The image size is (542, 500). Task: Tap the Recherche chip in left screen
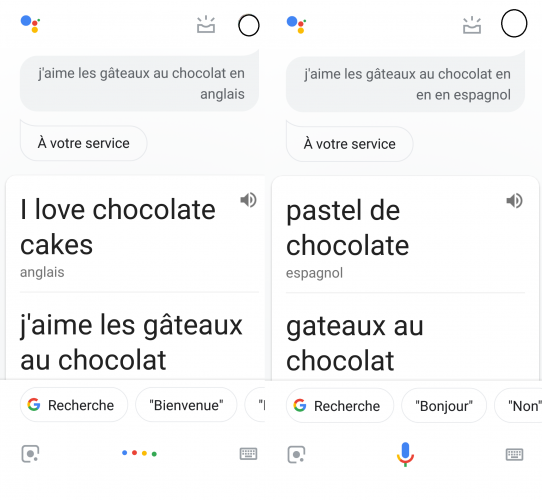74,405
